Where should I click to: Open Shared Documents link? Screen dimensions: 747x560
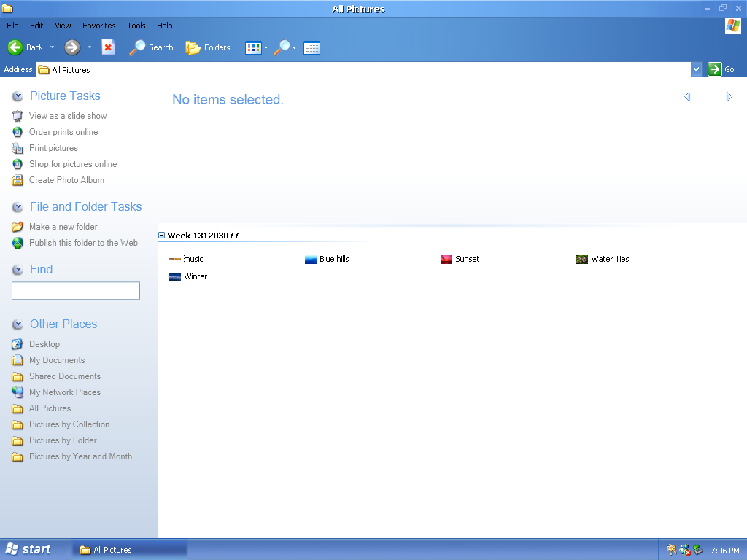(x=65, y=376)
